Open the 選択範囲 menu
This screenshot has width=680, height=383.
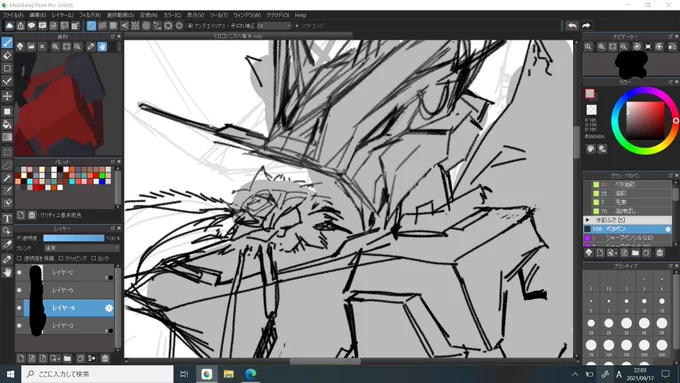[x=120, y=15]
